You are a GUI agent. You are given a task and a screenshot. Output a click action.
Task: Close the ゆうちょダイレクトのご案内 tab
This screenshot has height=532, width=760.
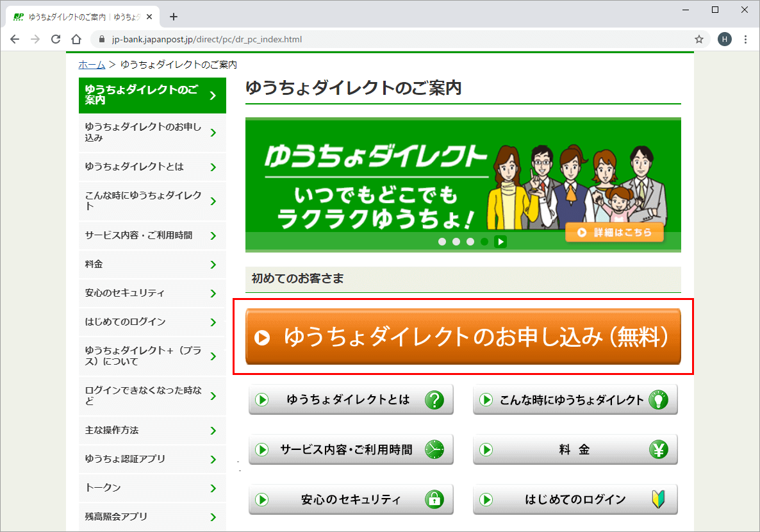pos(149,17)
